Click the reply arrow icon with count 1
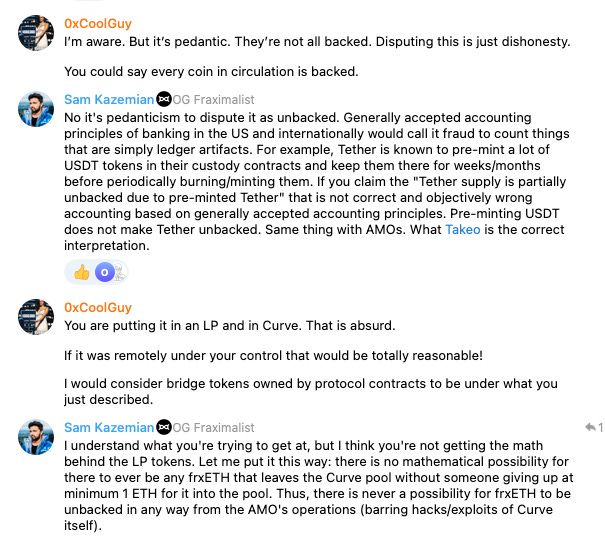Image resolution: width=605 pixels, height=546 pixels. coord(590,428)
